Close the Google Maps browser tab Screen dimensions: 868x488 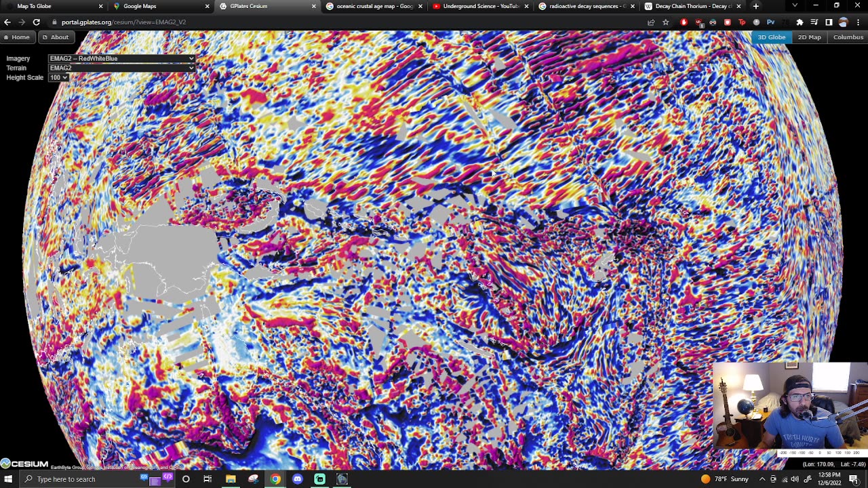pyautogui.click(x=207, y=6)
